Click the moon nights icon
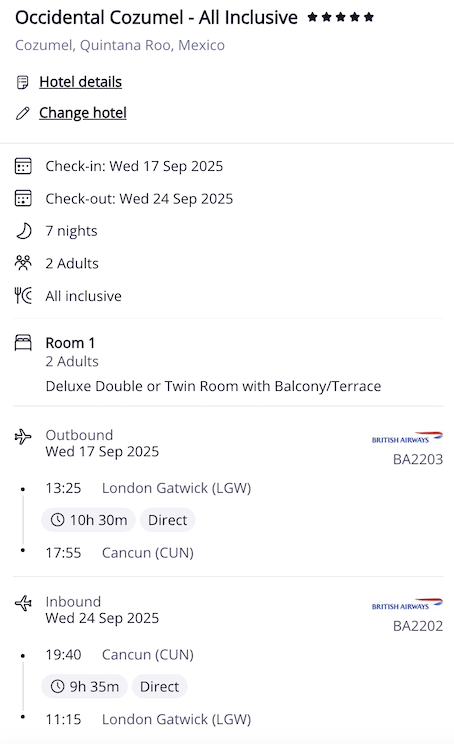This screenshot has width=454, height=744. tap(24, 231)
